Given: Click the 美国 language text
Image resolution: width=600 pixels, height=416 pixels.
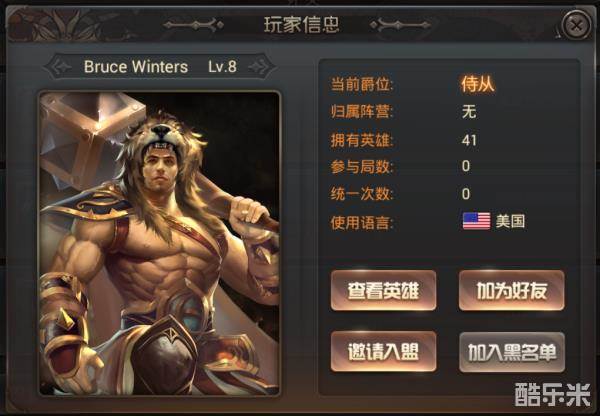Looking at the screenshot, I should tap(510, 221).
